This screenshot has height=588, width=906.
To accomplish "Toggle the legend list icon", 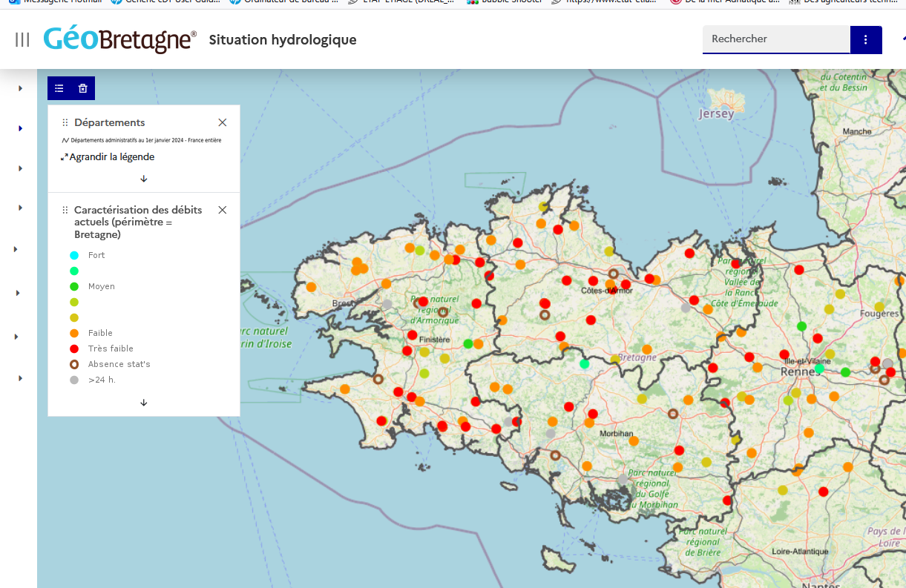I will pyautogui.click(x=59, y=88).
